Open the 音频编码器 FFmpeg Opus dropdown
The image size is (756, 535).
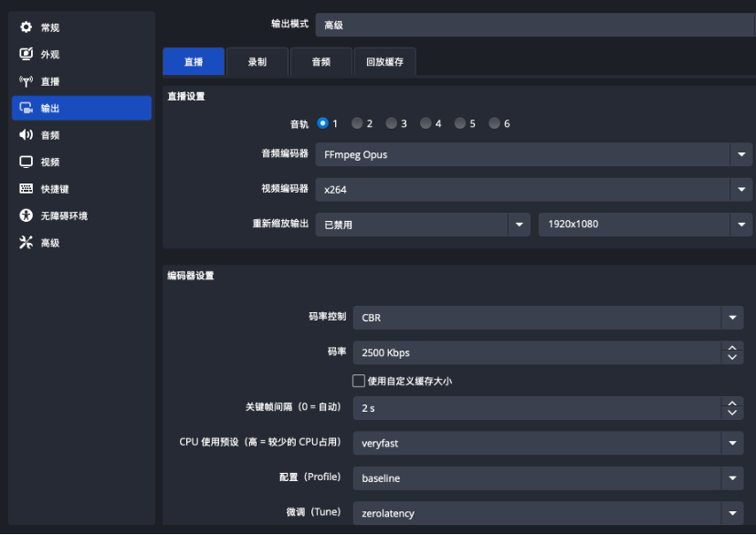coord(534,154)
